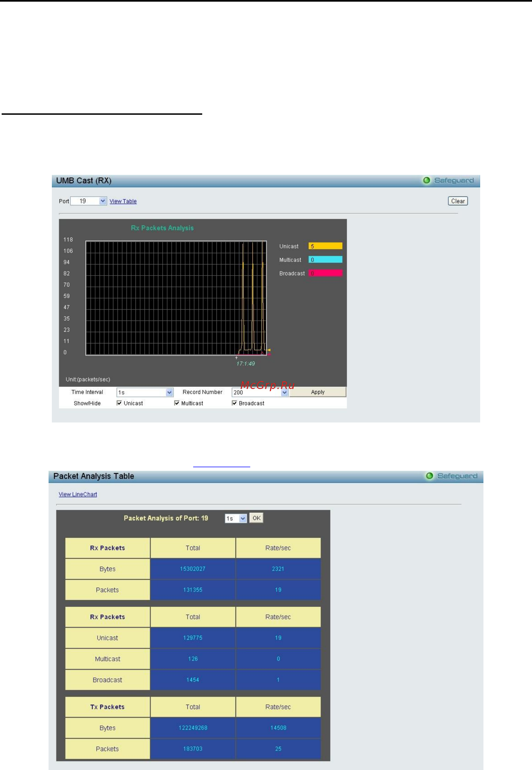This screenshot has width=532, height=770.
Task: Click the yellow Unicast legend swatch
Action: pyautogui.click(x=325, y=246)
